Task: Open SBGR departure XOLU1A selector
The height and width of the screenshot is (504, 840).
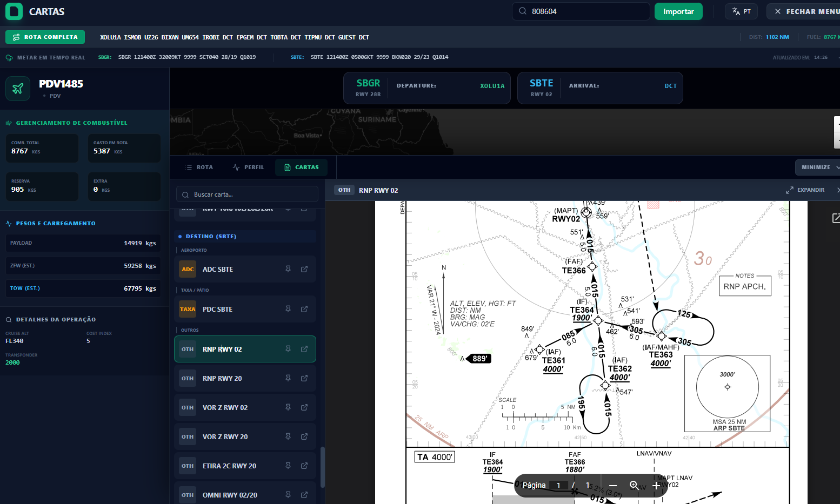Action: point(492,86)
